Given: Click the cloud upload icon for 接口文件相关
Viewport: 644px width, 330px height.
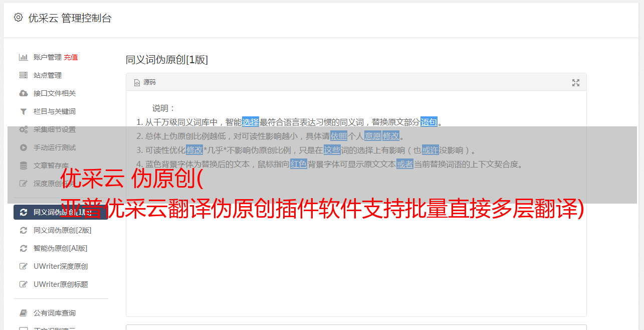Looking at the screenshot, I should coord(23,93).
